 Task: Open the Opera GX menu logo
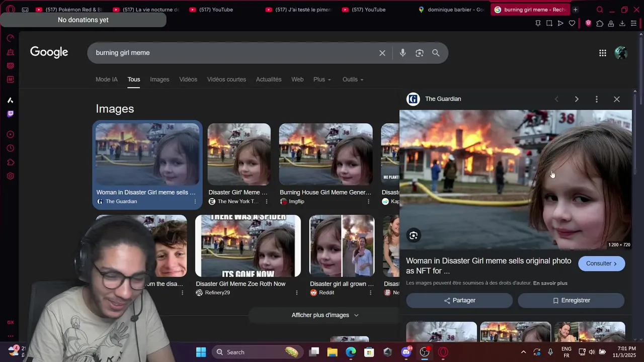(10, 10)
